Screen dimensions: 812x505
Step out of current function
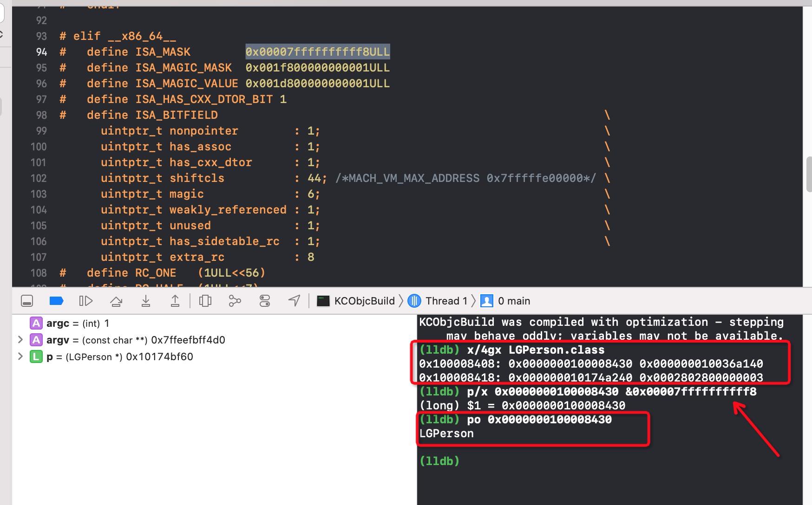click(x=175, y=301)
